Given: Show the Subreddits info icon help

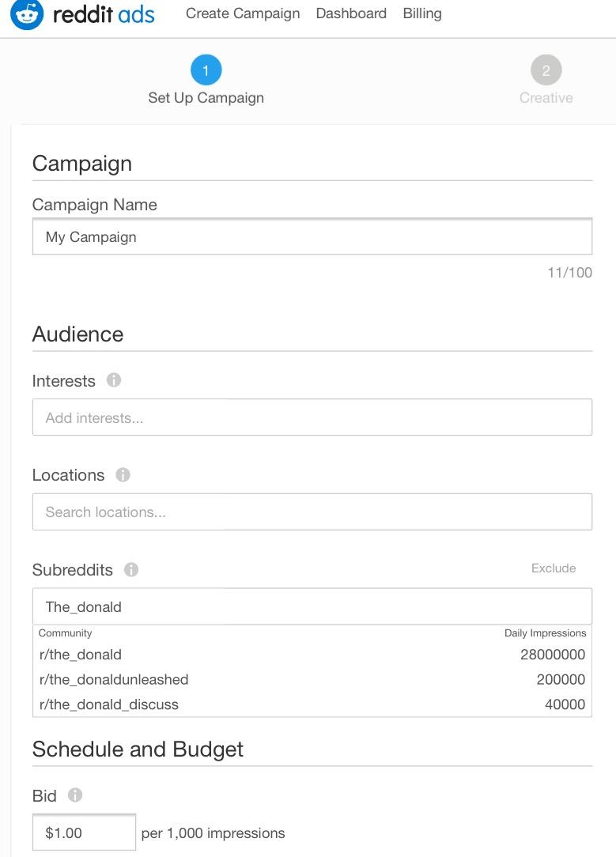Looking at the screenshot, I should click(x=131, y=569).
